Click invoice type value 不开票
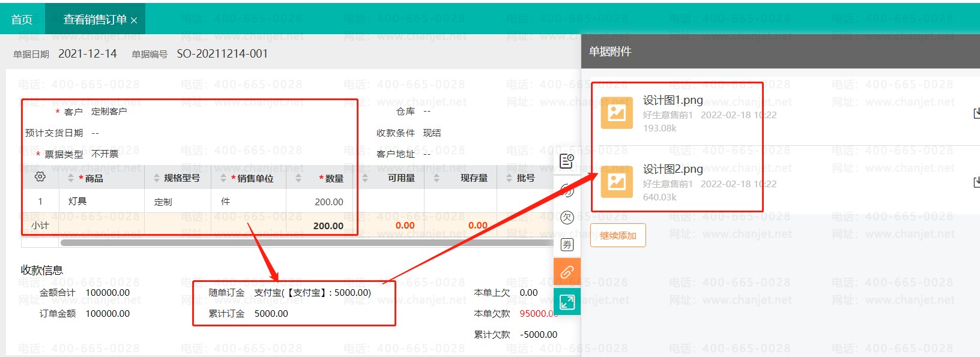 (x=105, y=154)
